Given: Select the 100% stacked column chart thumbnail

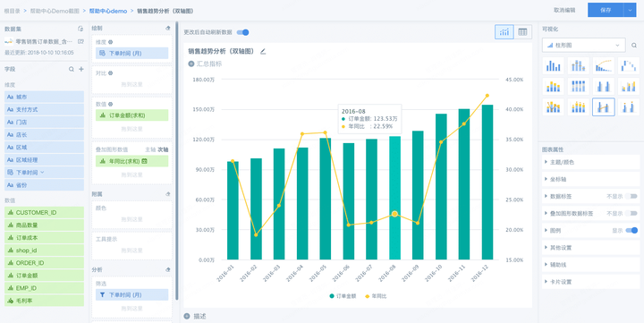Looking at the screenshot, I should coord(579,86).
